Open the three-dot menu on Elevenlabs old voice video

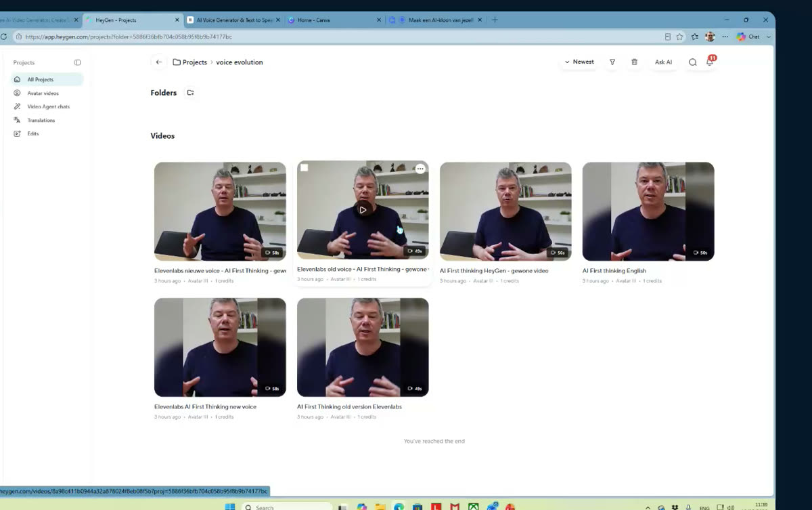click(x=420, y=169)
